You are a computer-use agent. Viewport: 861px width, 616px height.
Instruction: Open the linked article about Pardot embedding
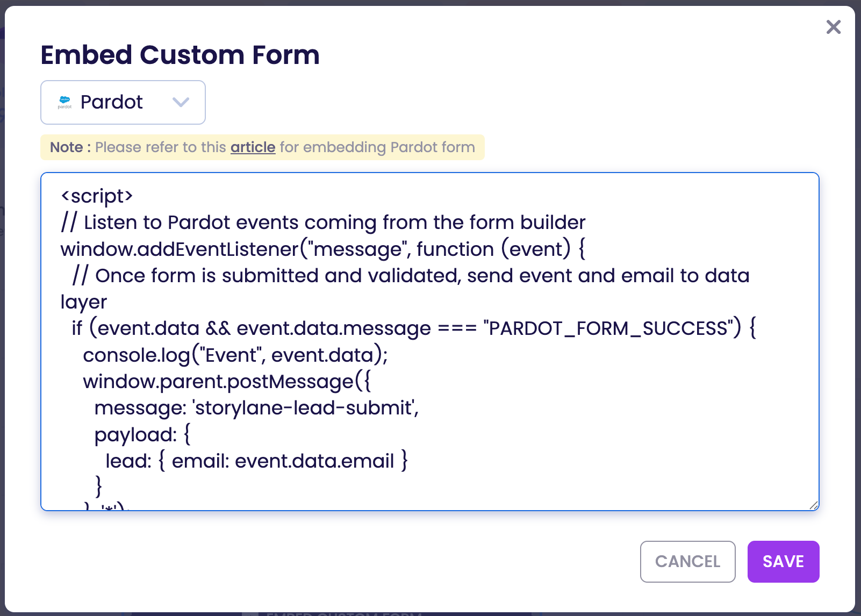tap(253, 147)
